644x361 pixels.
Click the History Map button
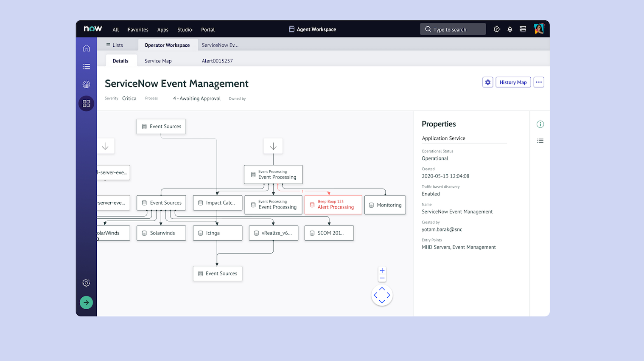513,82
